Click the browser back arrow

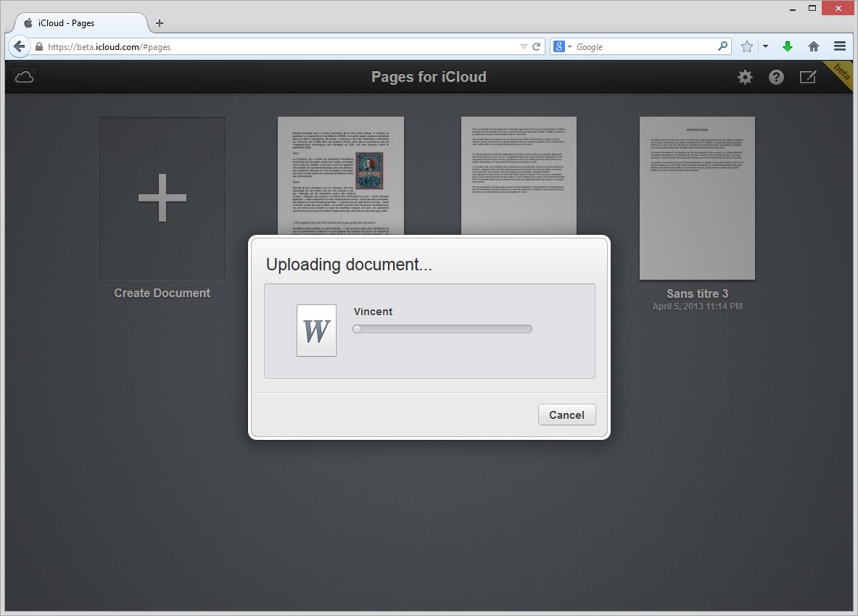coord(19,46)
